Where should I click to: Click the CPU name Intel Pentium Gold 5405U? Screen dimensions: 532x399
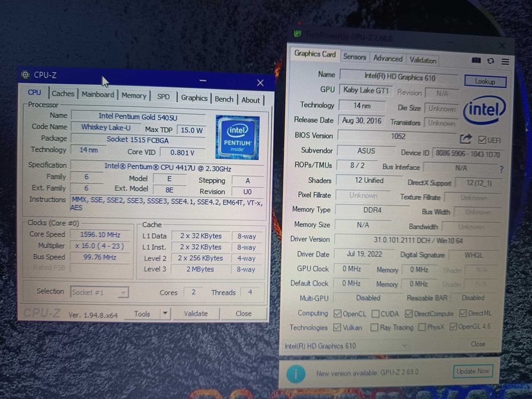click(x=138, y=117)
